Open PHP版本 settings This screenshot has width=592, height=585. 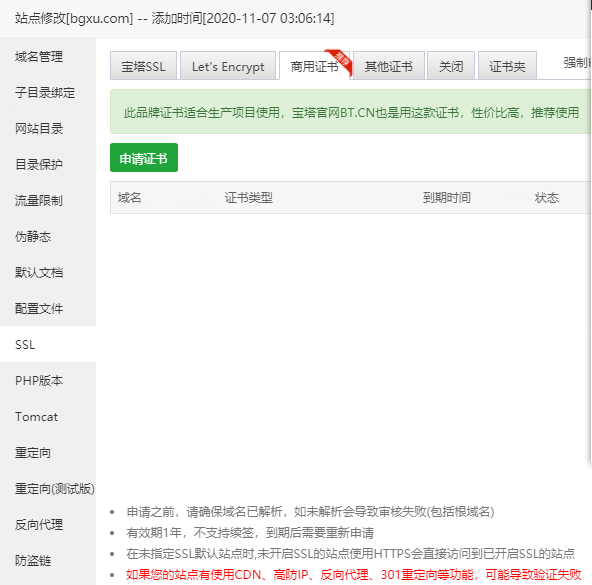click(39, 381)
